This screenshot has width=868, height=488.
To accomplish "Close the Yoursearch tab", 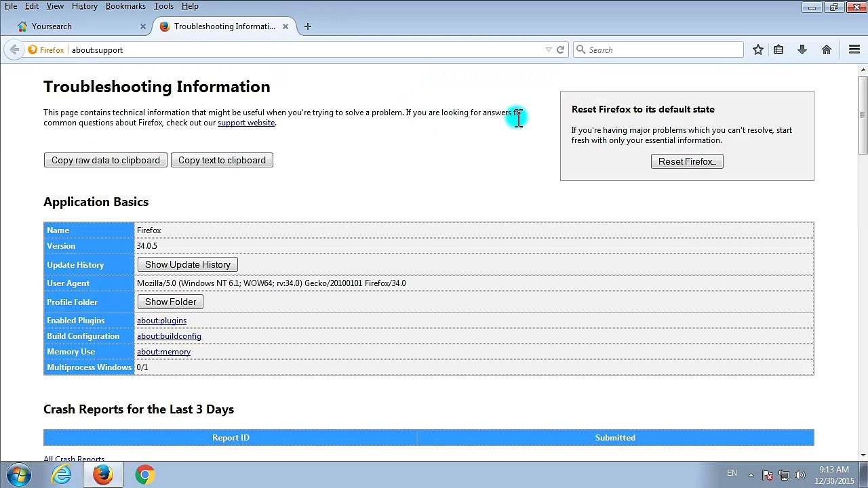I will point(143,26).
